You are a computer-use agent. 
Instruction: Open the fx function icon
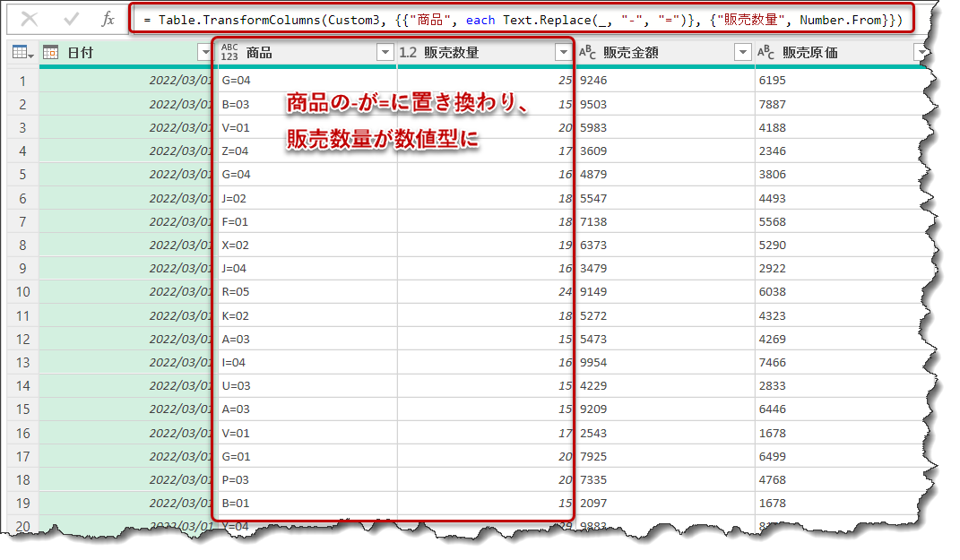(108, 20)
